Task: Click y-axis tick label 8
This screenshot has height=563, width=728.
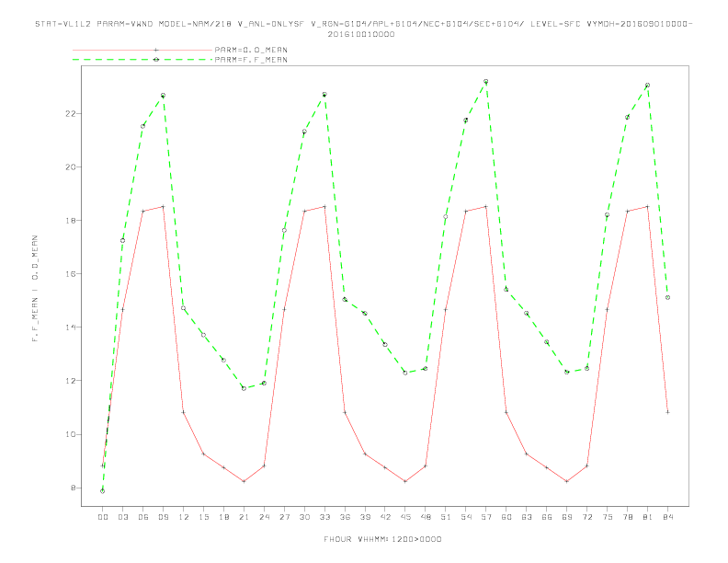Action: (x=73, y=488)
